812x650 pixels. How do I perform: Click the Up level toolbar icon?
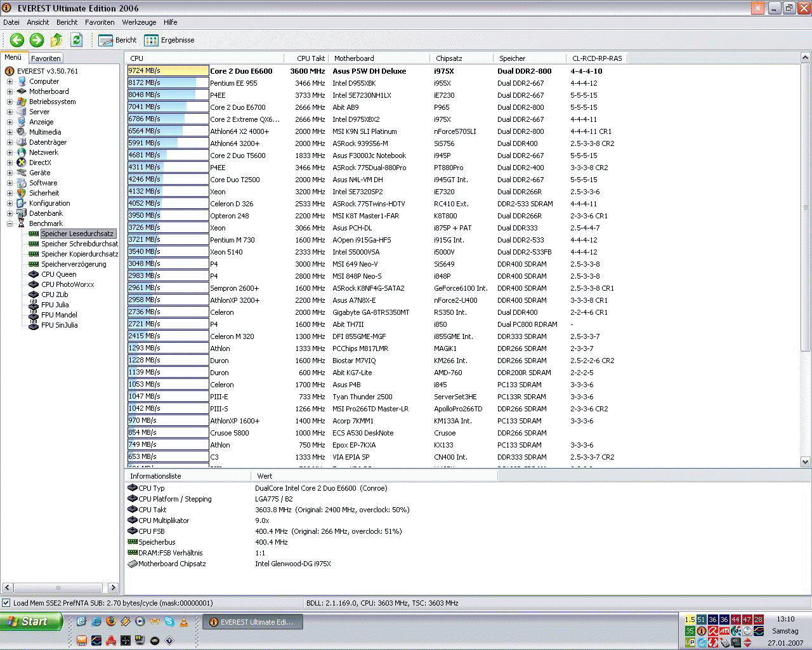coord(56,40)
